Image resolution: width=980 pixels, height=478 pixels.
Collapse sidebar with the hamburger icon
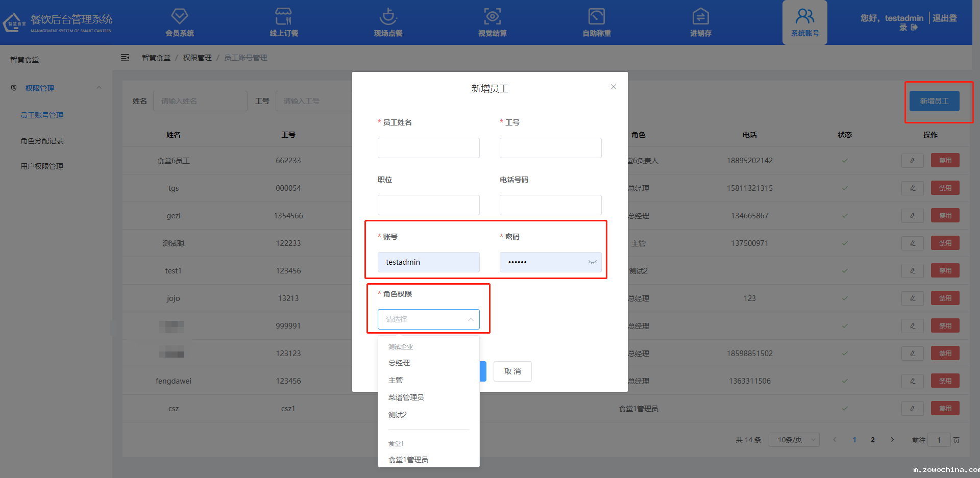[x=125, y=58]
